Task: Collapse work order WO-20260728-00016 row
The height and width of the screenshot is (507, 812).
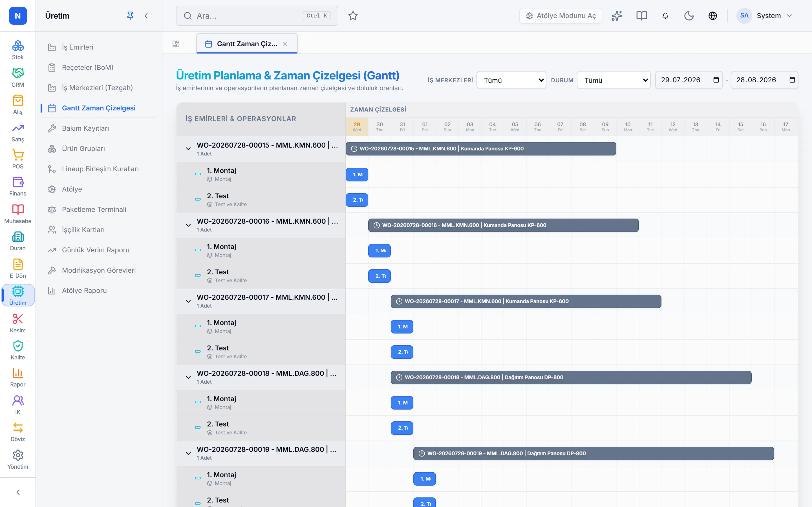Action: (188, 225)
